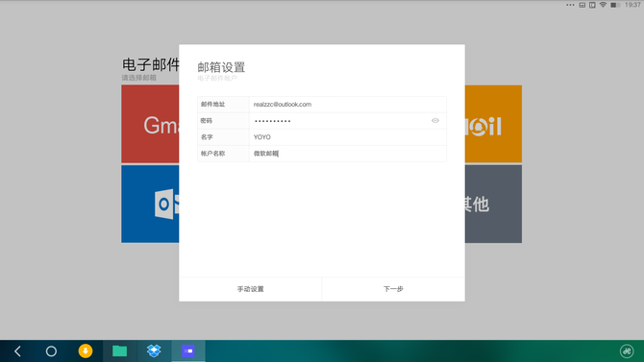Click the Wi-Fi status icon
The height and width of the screenshot is (362, 644).
603,5
